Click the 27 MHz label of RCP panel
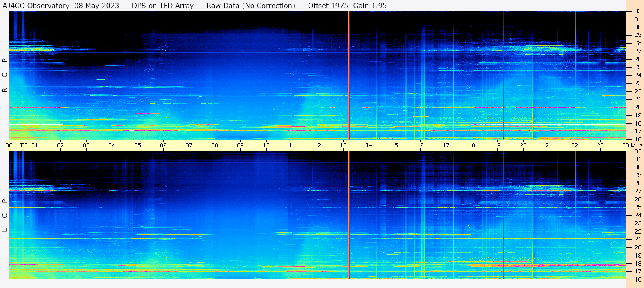 click(x=637, y=51)
